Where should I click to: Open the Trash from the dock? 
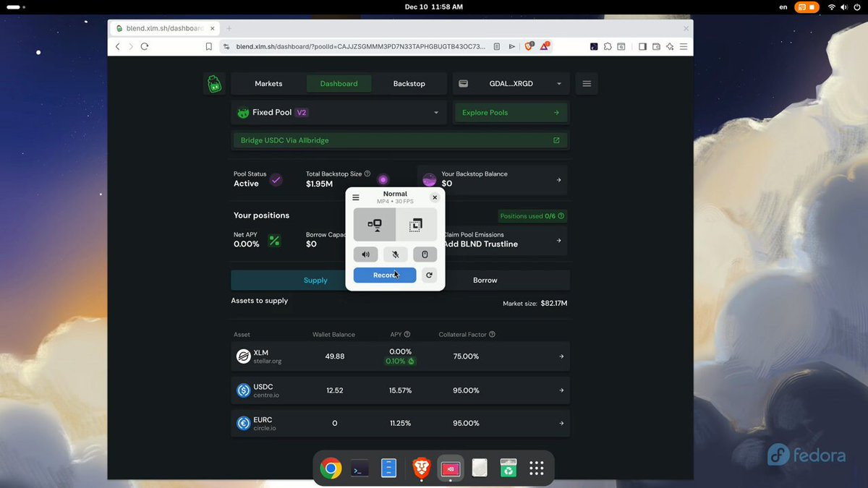[509, 469]
